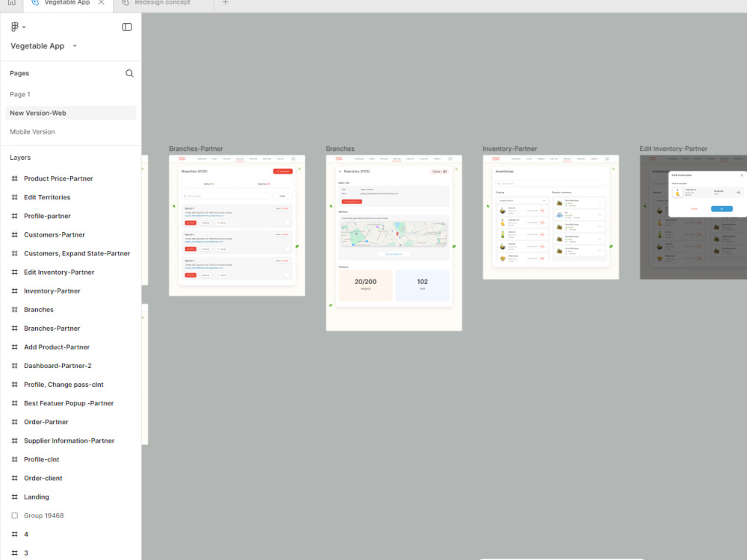The height and width of the screenshot is (560, 747).
Task: Add a new tab with plus icon
Action: (x=226, y=2)
